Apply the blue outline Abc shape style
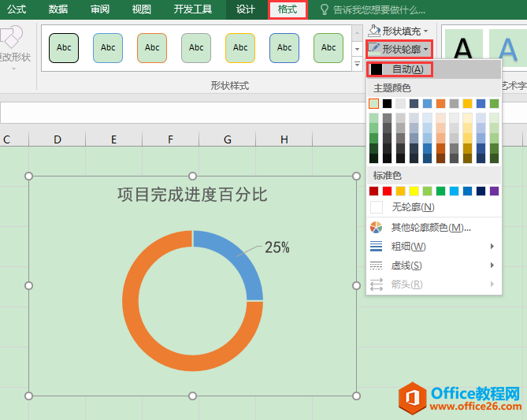This screenshot has height=420, width=527. click(108, 48)
